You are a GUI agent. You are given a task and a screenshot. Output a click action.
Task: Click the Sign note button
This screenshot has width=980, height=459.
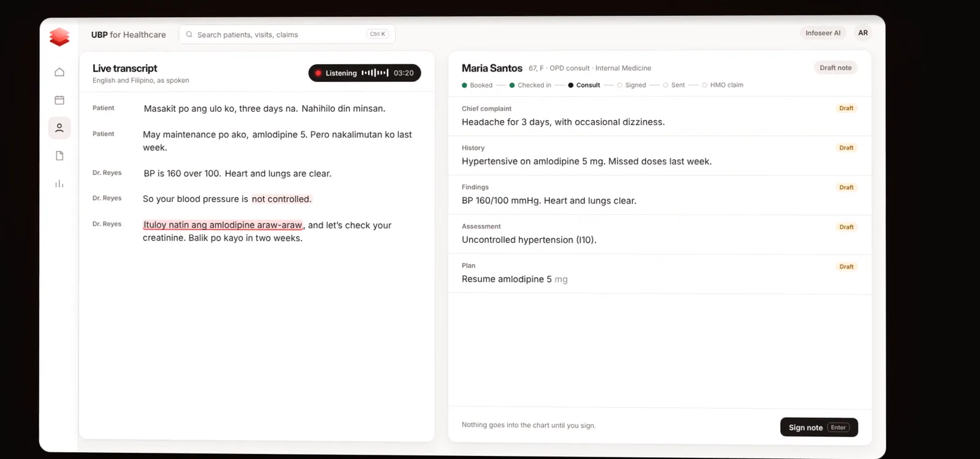pyautogui.click(x=819, y=427)
